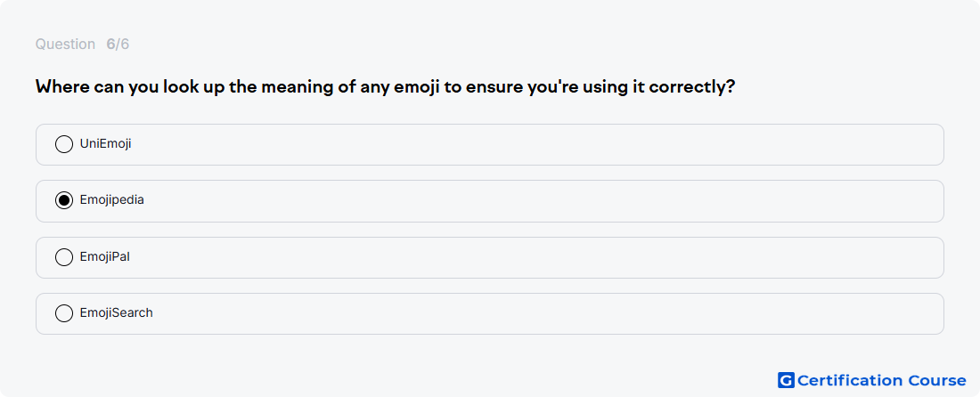
Task: Open the Certification Course link text
Action: coord(882,380)
